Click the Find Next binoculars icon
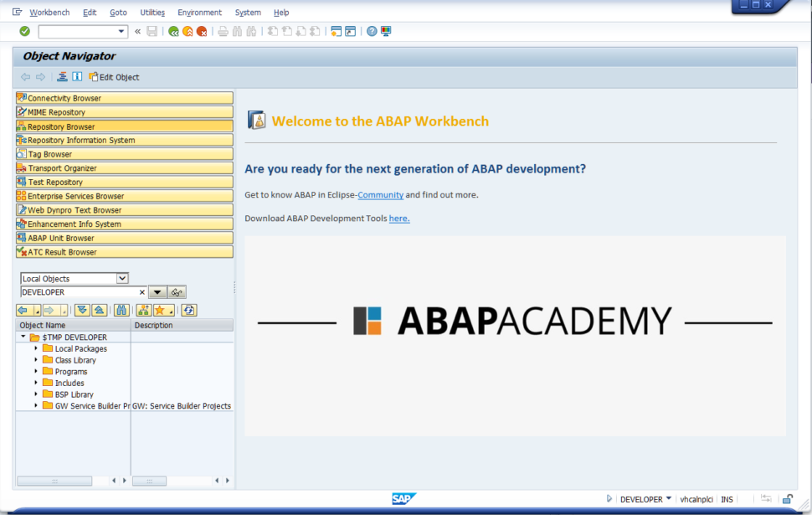812x515 pixels. point(252,32)
